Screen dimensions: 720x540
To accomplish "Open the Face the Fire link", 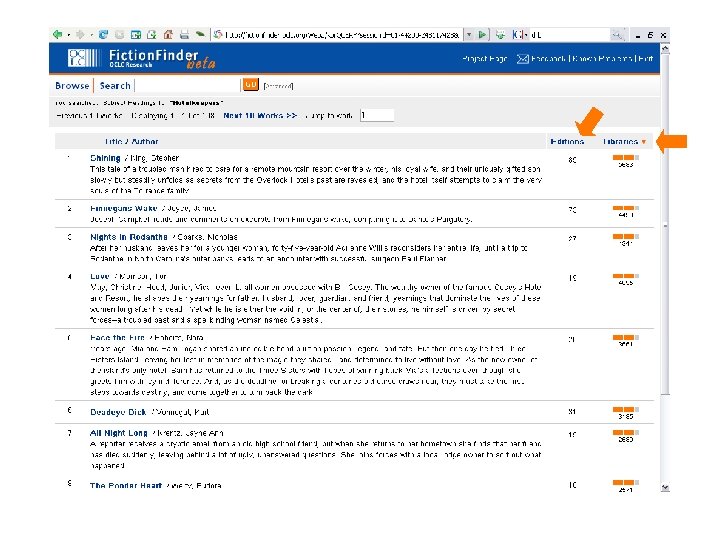I will [x=117, y=338].
